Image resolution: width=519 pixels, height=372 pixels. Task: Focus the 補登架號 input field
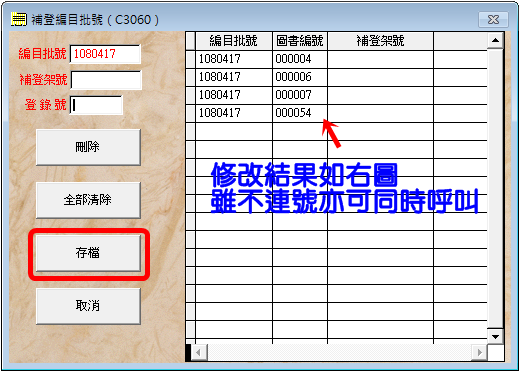106,80
